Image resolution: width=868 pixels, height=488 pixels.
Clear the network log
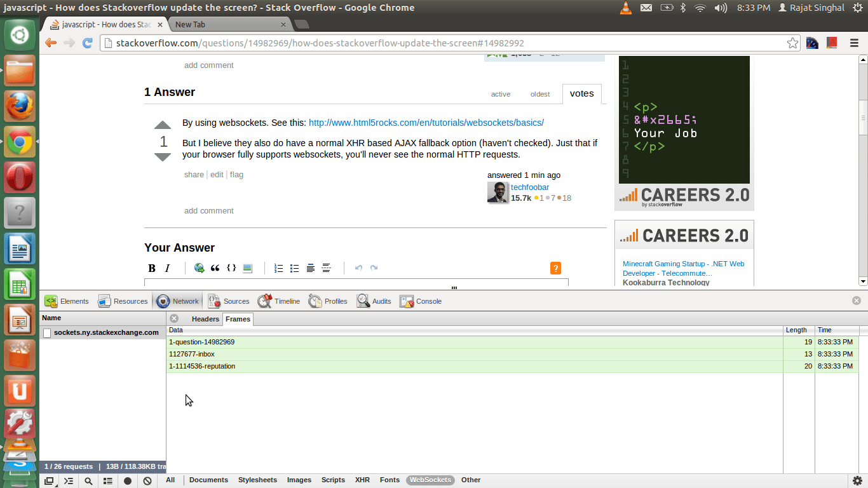147,481
